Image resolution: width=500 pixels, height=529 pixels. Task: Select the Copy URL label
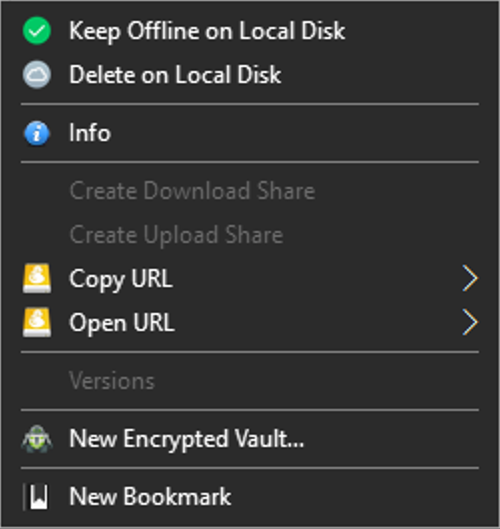pos(121,279)
